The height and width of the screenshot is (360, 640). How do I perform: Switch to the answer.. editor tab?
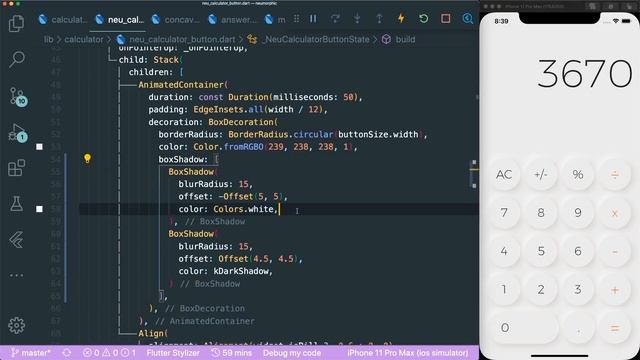pyautogui.click(x=232, y=20)
